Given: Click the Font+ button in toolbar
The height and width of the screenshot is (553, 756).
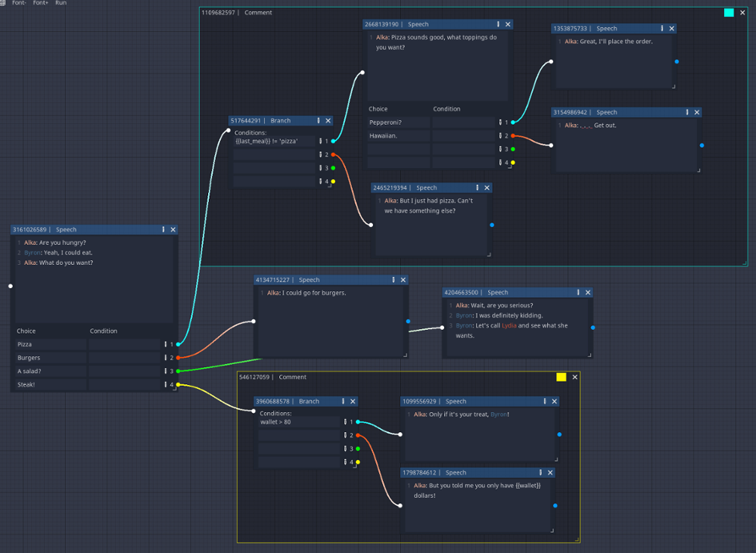Looking at the screenshot, I should pos(40,3).
